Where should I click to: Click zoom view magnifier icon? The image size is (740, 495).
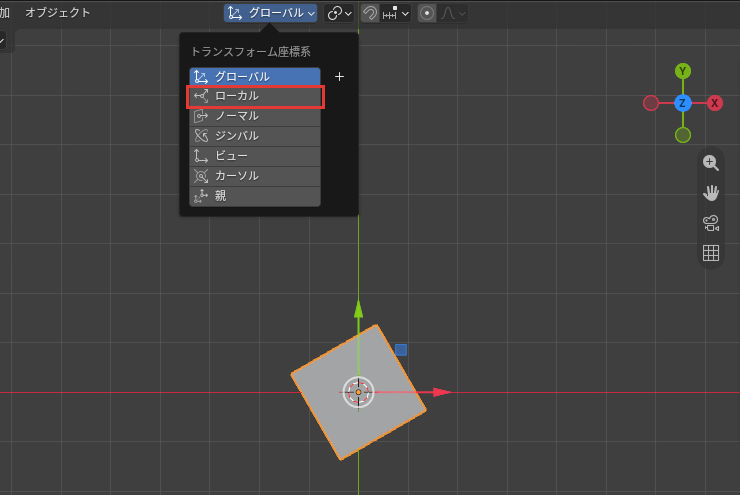[711, 163]
